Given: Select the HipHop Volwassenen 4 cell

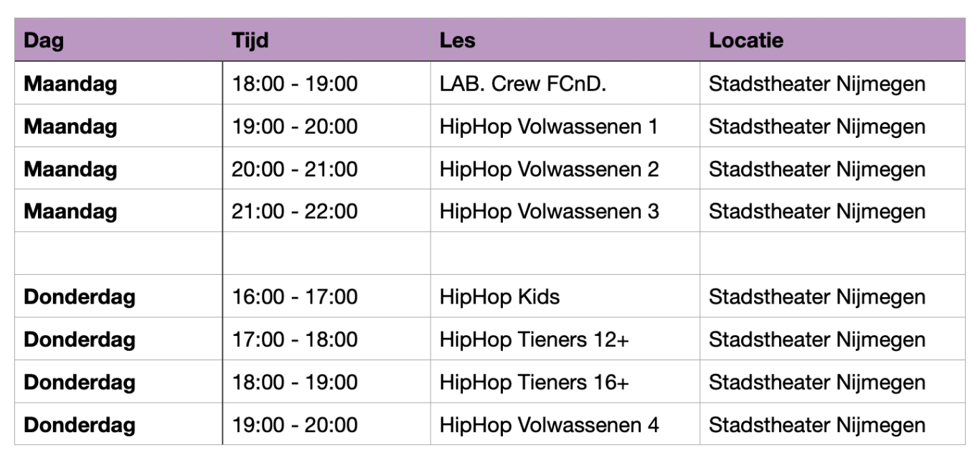Looking at the screenshot, I should [549, 425].
